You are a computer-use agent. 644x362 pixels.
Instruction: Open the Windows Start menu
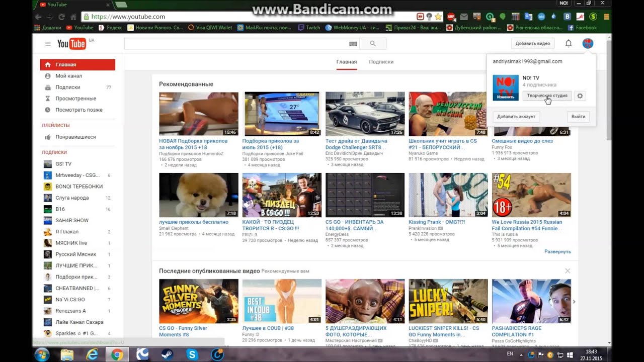tap(42, 354)
